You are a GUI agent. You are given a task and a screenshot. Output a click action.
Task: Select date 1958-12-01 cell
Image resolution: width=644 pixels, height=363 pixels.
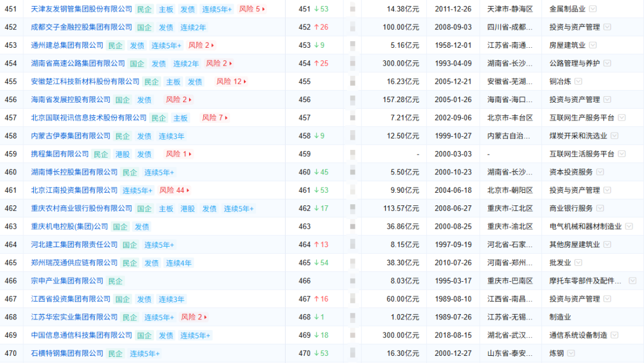453,45
